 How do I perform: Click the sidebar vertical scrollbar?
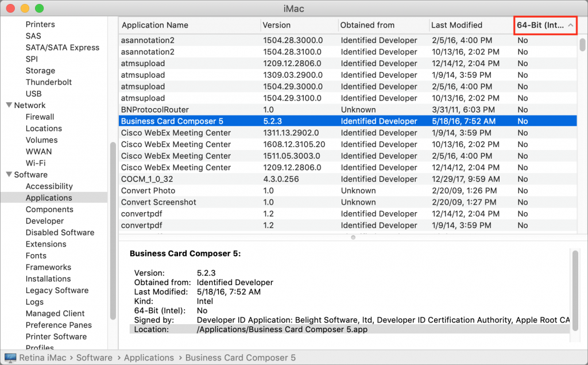pyautogui.click(x=113, y=231)
